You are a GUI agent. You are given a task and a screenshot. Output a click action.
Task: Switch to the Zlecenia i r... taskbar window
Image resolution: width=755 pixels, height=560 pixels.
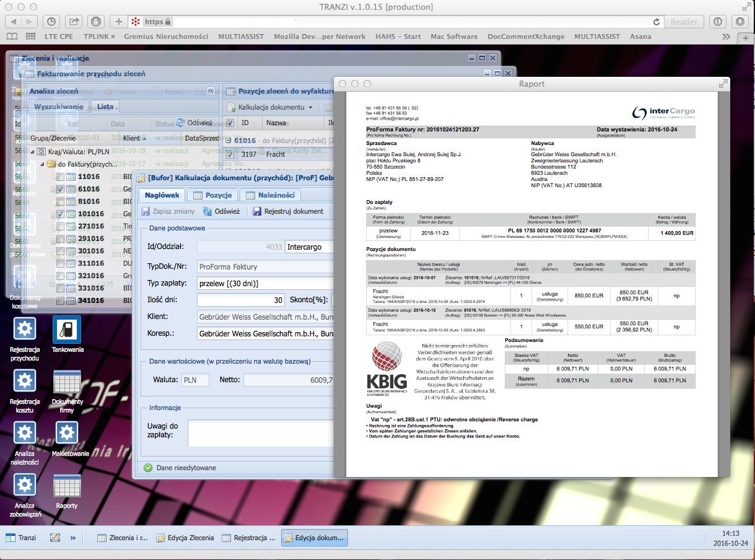123,538
